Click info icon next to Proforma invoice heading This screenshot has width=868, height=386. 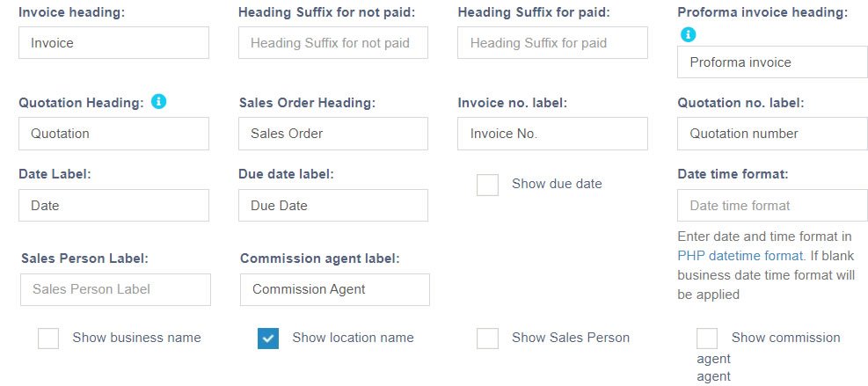(688, 34)
